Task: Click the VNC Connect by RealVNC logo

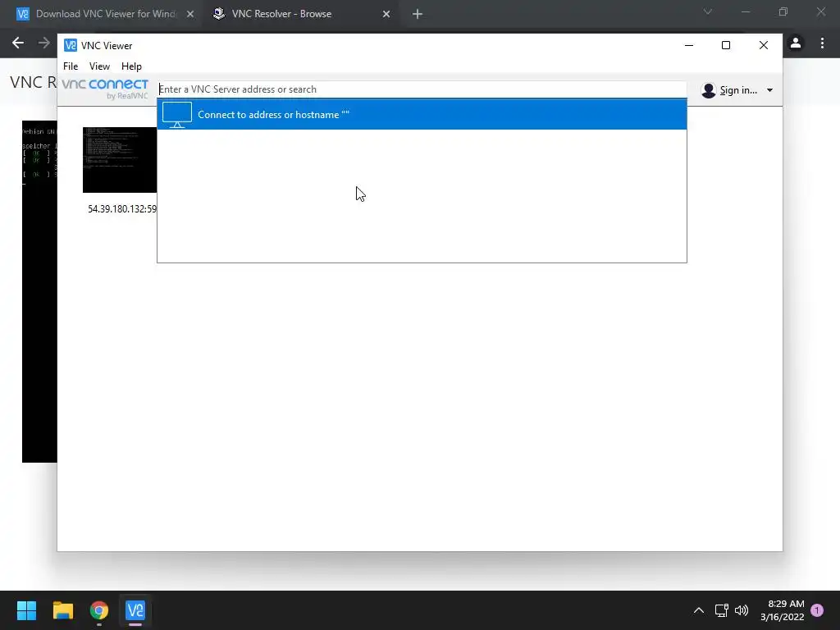Action: pos(105,89)
